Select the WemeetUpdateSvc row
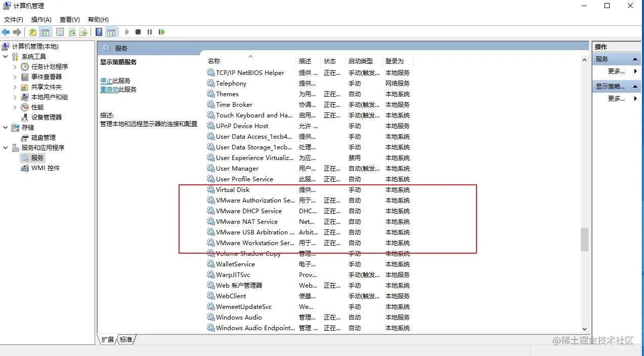The height and width of the screenshot is (356, 644). pyautogui.click(x=310, y=307)
